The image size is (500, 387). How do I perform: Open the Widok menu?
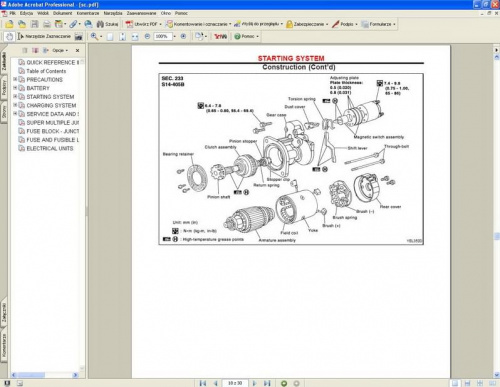coord(43,13)
